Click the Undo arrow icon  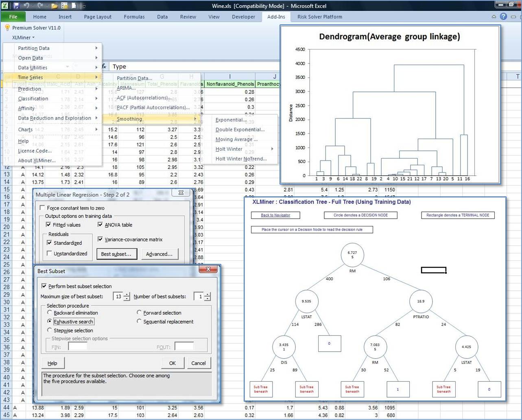pyautogui.click(x=26, y=6)
